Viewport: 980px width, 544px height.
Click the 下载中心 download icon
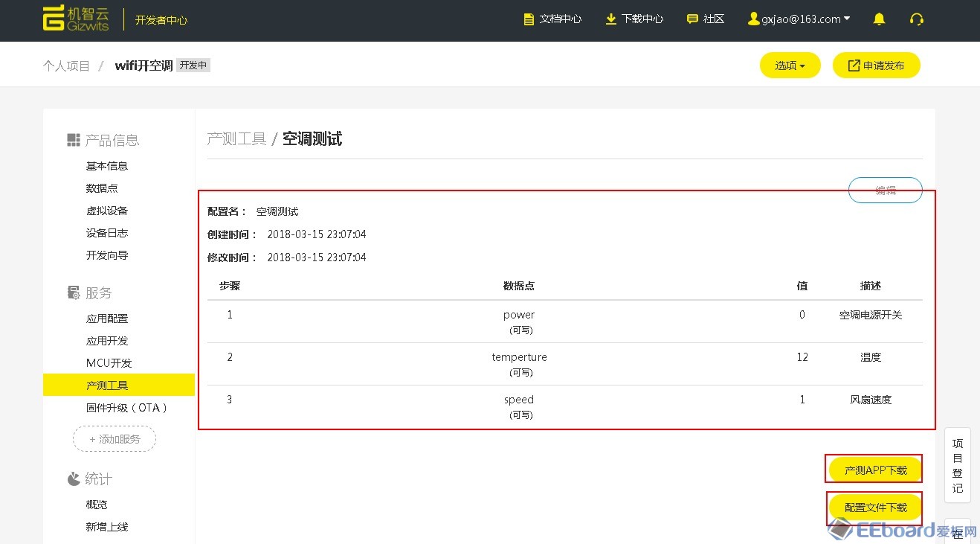click(x=610, y=19)
